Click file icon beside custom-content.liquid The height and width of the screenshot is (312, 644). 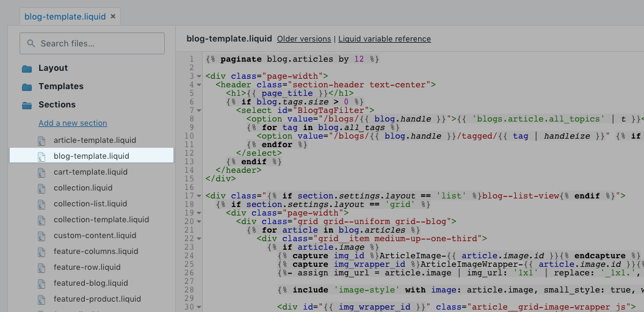tap(41, 236)
